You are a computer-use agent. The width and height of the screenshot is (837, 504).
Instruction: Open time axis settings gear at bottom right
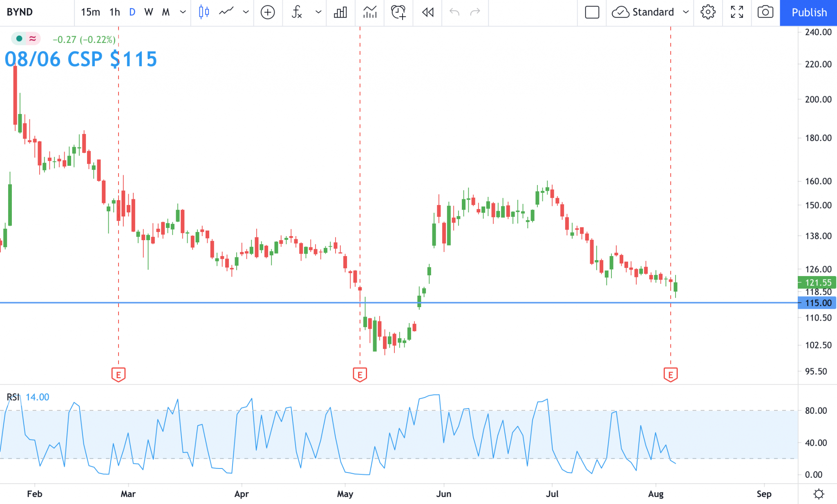click(x=819, y=494)
